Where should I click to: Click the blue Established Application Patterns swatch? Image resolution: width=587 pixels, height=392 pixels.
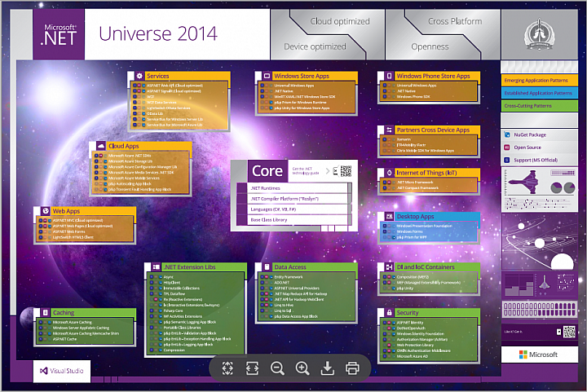539,93
